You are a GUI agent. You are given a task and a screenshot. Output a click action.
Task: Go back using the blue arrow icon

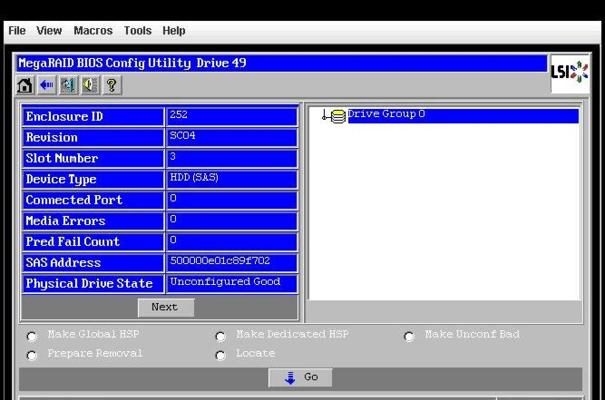(x=47, y=85)
